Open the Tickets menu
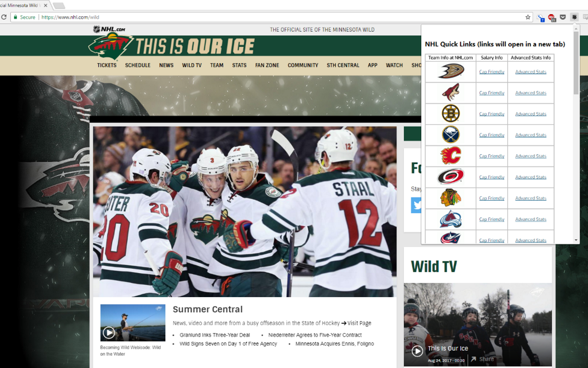This screenshot has height=368, width=588. point(107,65)
